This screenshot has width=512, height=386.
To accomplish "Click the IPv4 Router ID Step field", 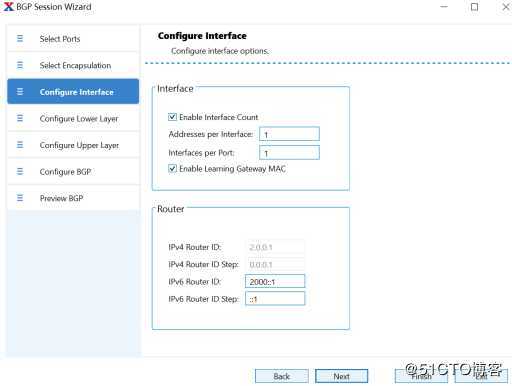I will (275, 264).
